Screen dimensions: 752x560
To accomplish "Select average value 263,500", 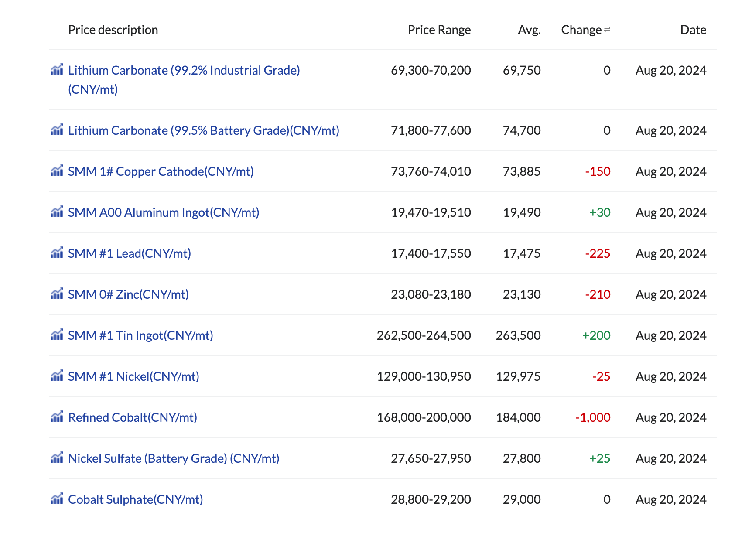I will pyautogui.click(x=518, y=335).
